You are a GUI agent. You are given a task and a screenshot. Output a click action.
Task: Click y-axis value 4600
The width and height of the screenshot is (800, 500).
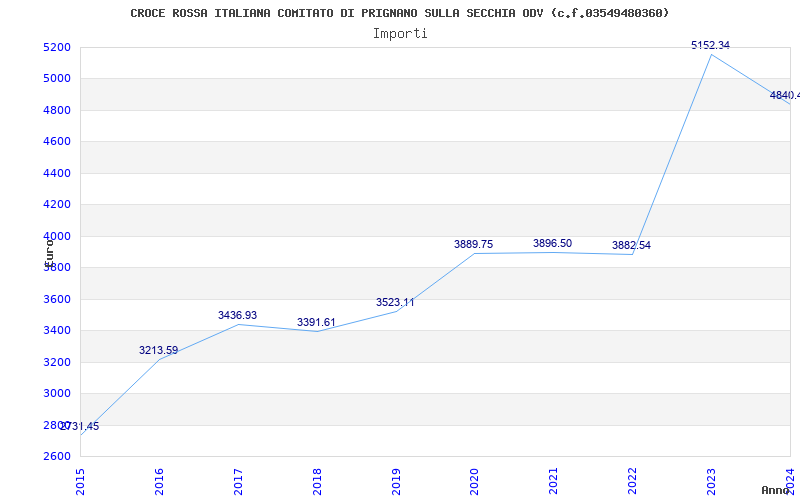56,141
